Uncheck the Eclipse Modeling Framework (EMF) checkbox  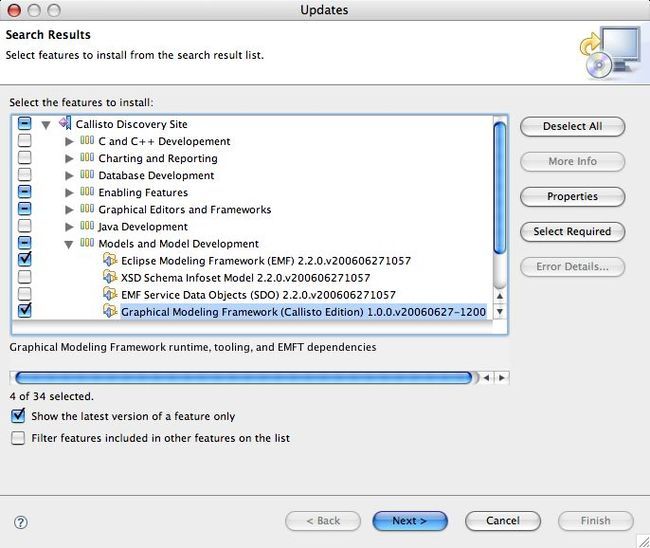click(24, 259)
